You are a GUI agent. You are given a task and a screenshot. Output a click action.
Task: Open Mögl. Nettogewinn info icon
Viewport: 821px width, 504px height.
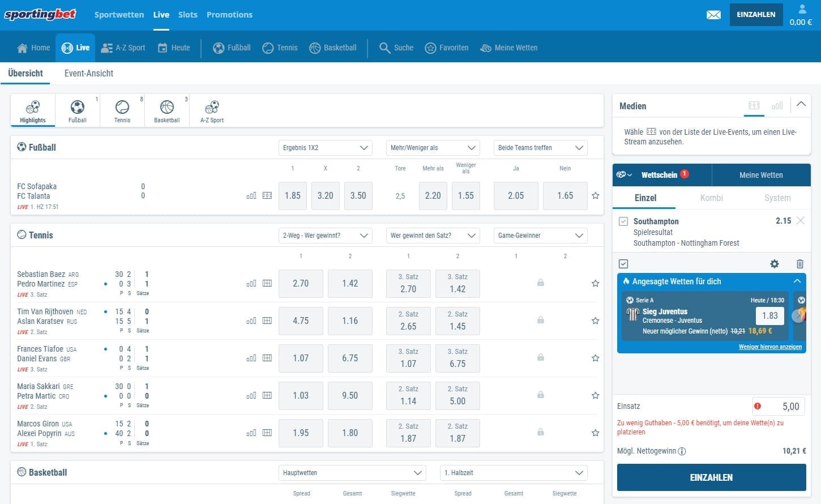[x=682, y=451]
